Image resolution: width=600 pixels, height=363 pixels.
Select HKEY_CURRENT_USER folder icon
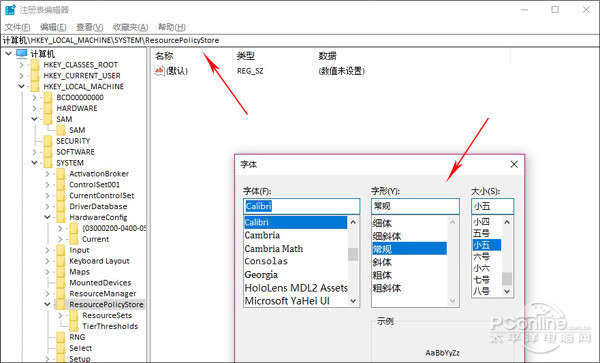(x=35, y=75)
